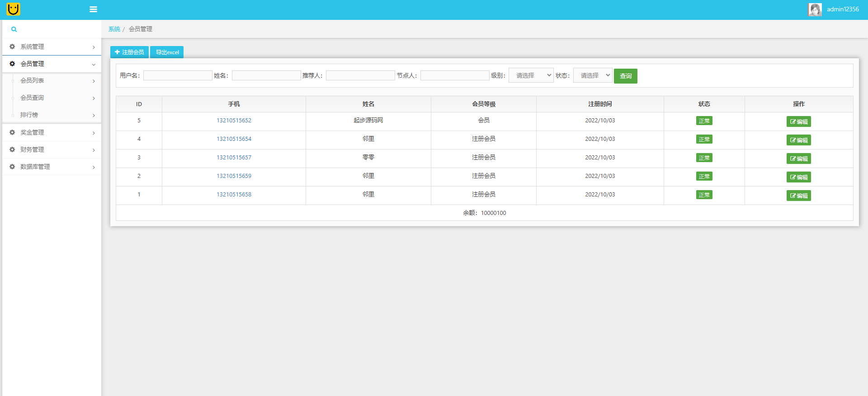This screenshot has height=396, width=868.
Task: Expand the 财务管理 chevron
Action: coord(94,150)
